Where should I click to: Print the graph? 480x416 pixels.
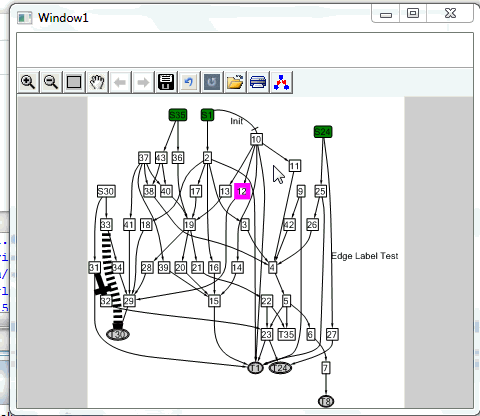tap(258, 82)
